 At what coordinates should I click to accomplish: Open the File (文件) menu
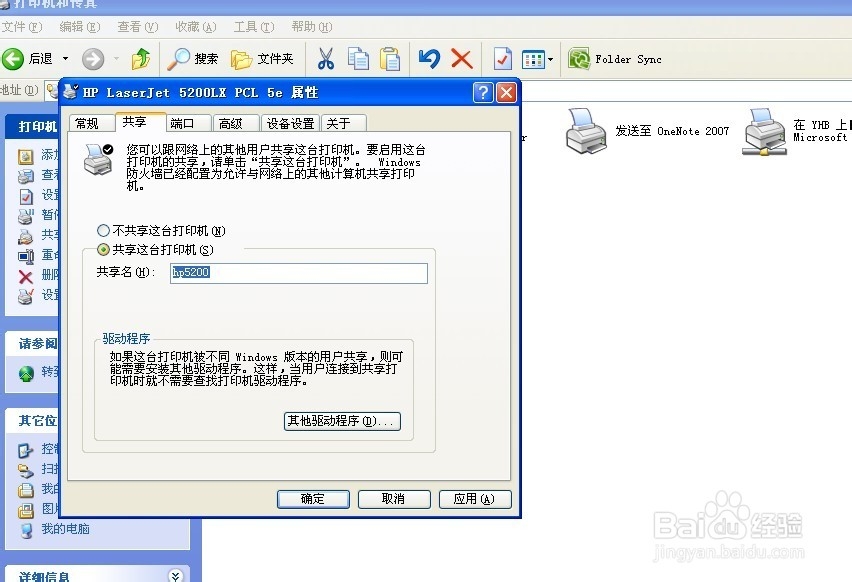[22, 27]
